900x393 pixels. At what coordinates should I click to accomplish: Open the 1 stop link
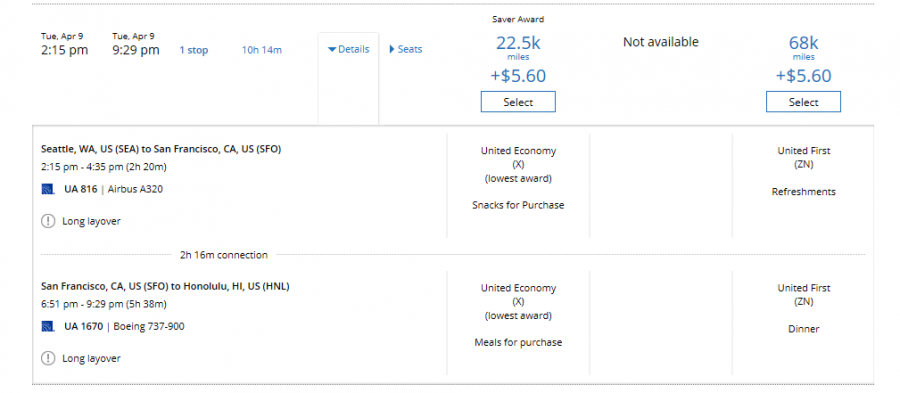coord(193,50)
